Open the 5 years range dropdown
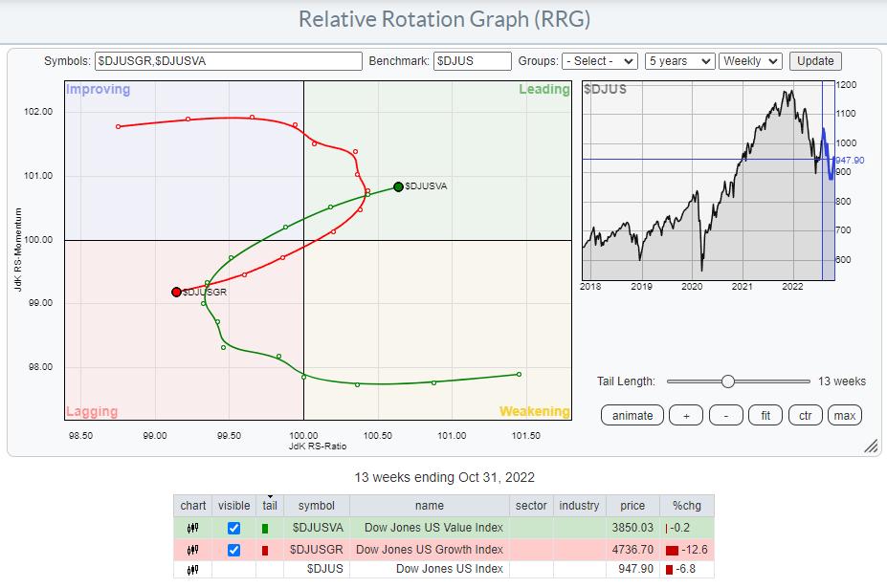Screen dimensions: 887x588 679,61
